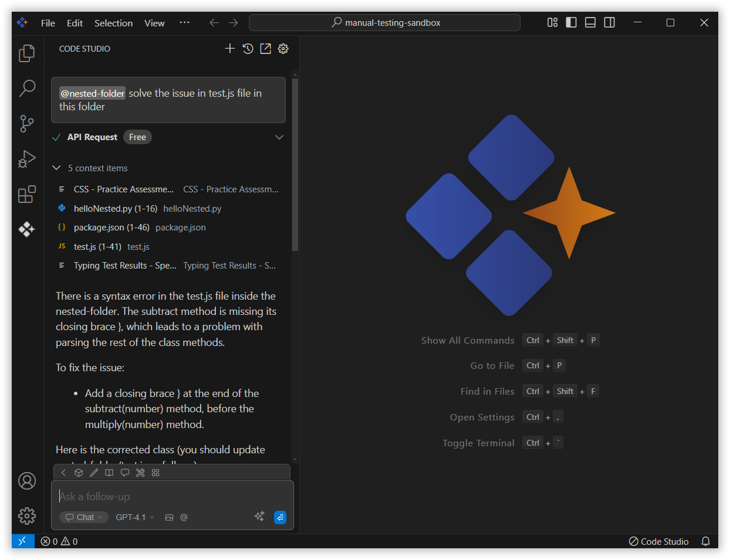Open Code Studio chat in a new window
Screen dimensions: 730x560
[x=265, y=49]
